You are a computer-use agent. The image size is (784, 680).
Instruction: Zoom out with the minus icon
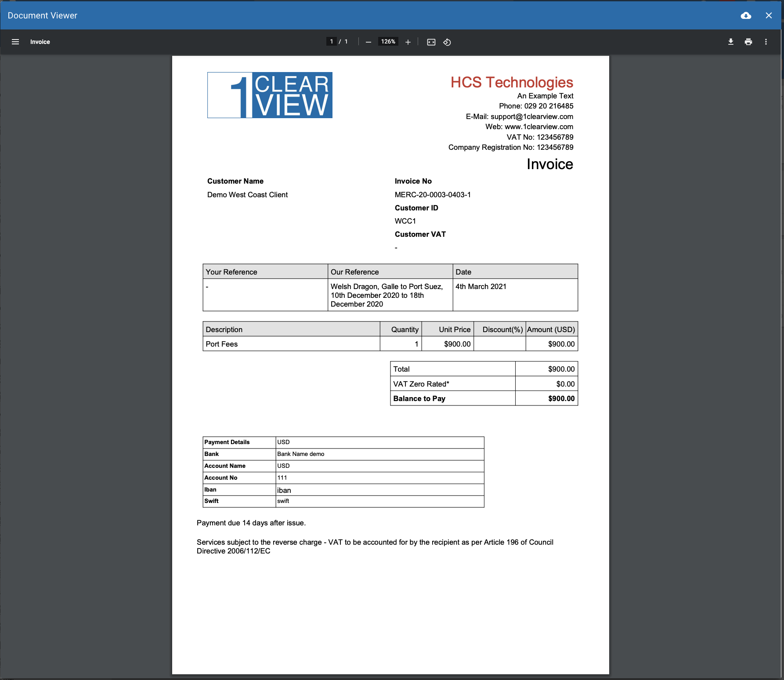click(369, 42)
